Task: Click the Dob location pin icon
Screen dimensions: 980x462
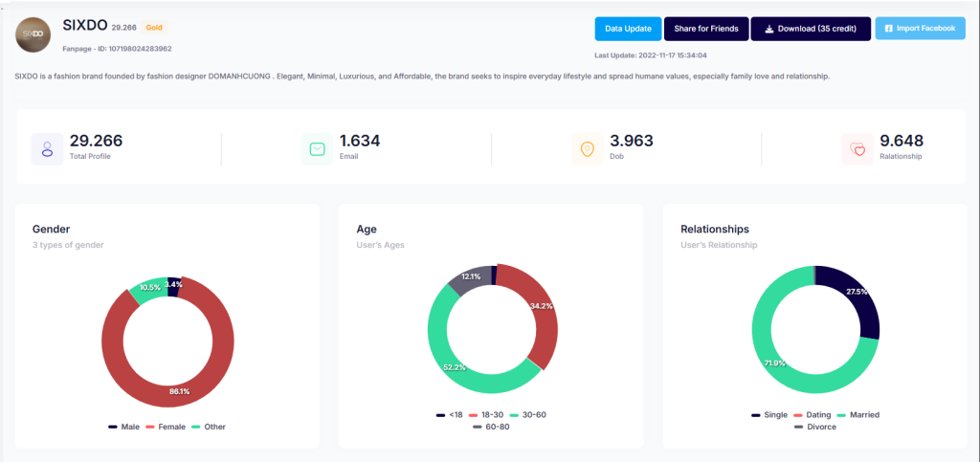Action: pyautogui.click(x=588, y=149)
